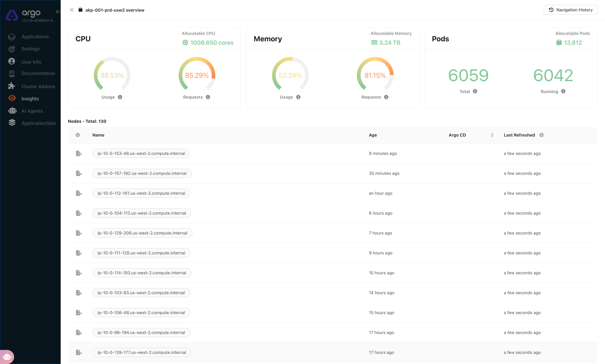Click the 3.24 TB allocatable memory value
Viewport: 605px width, 364px height.
390,43
